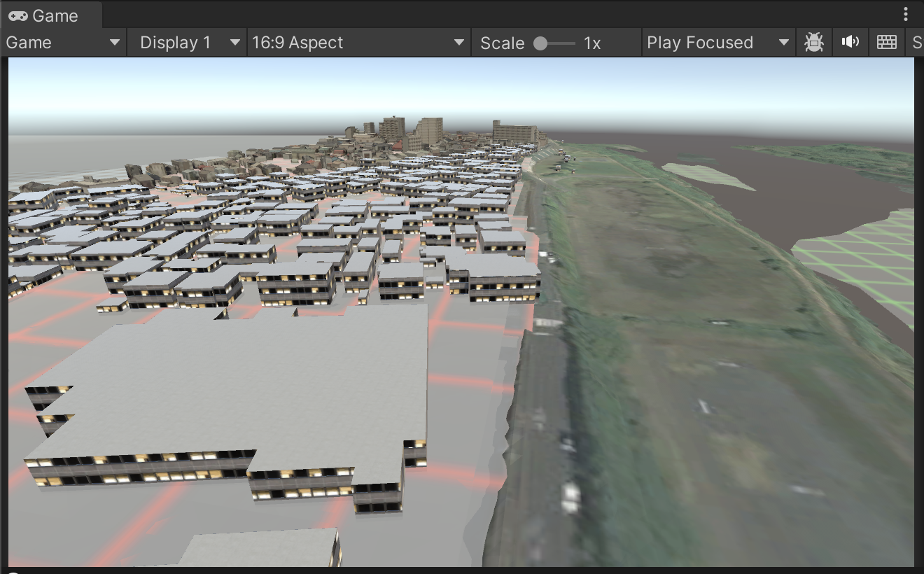Click the tall buildings cluster on horizon

(x=420, y=130)
